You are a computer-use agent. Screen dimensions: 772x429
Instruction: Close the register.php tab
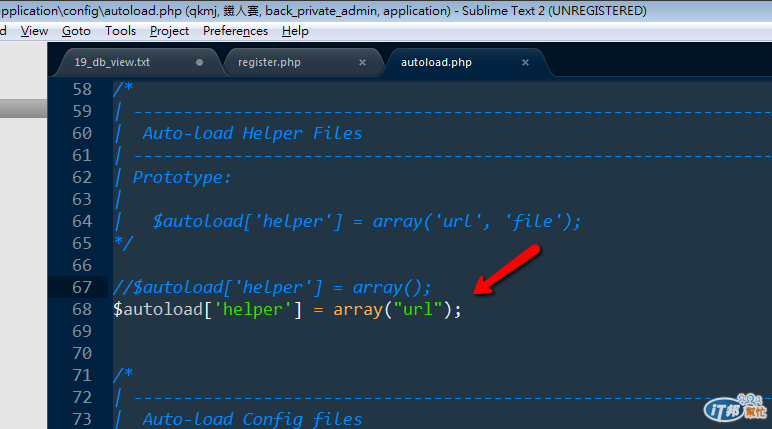click(362, 63)
